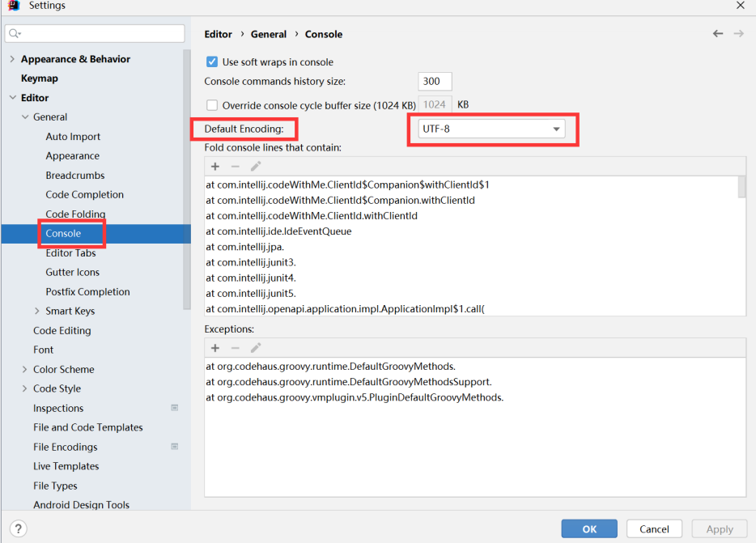Open File and Code Templates

(x=87, y=427)
